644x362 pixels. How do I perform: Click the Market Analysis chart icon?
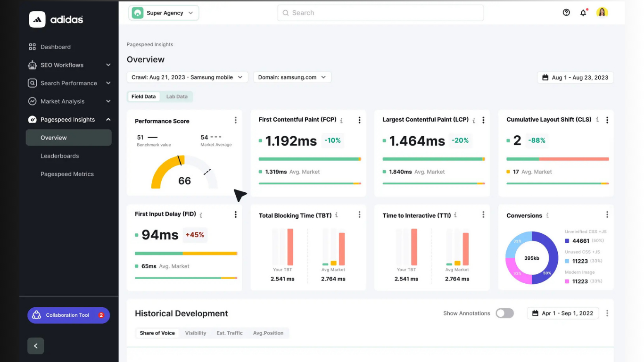tap(32, 101)
